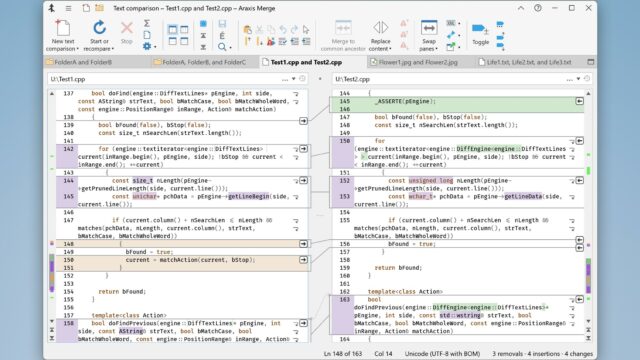Click merge arrow beside right line 152

coord(580,180)
